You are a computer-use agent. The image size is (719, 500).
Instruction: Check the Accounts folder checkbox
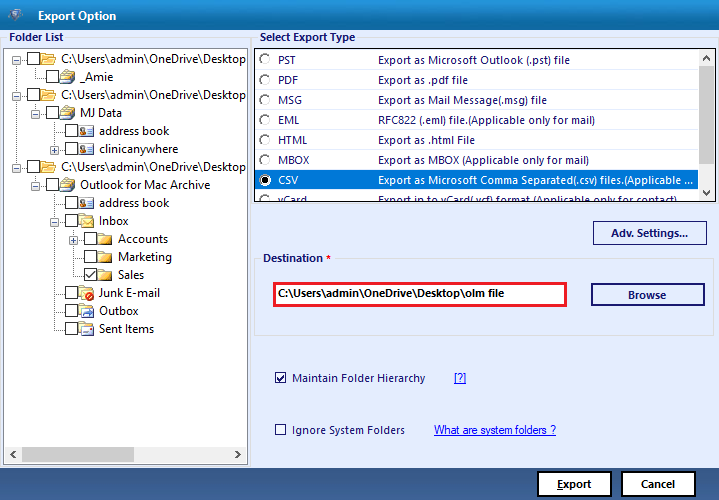(x=90, y=239)
